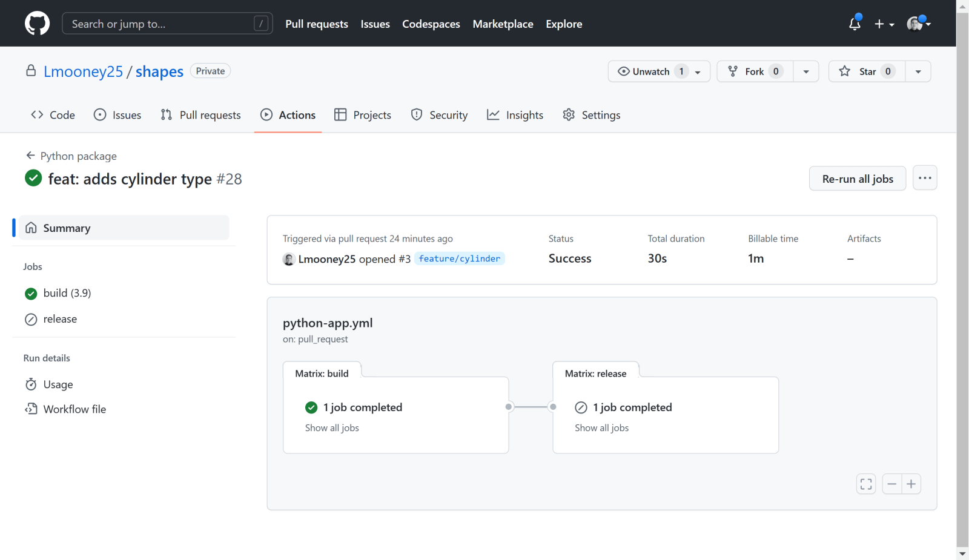Fork the shapes repository

tap(755, 71)
